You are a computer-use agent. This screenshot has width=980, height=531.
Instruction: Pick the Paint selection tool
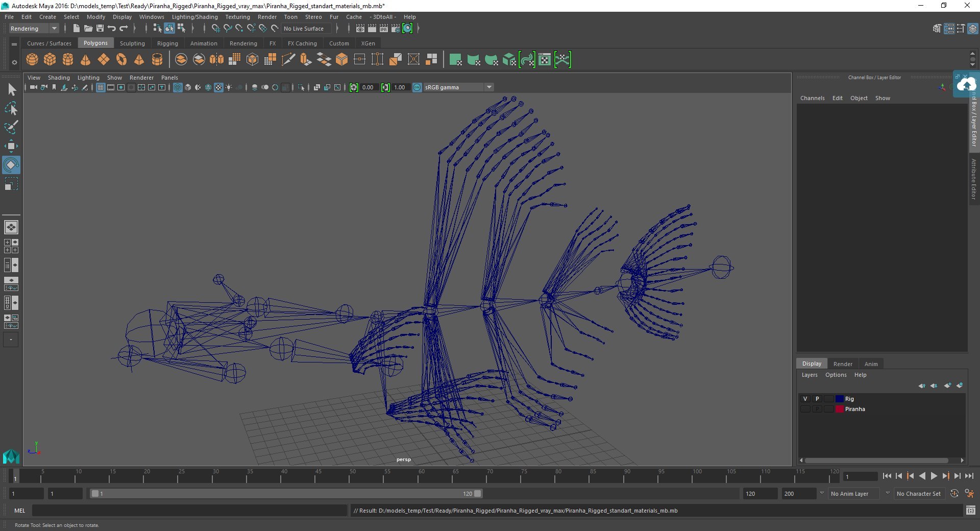pyautogui.click(x=11, y=127)
